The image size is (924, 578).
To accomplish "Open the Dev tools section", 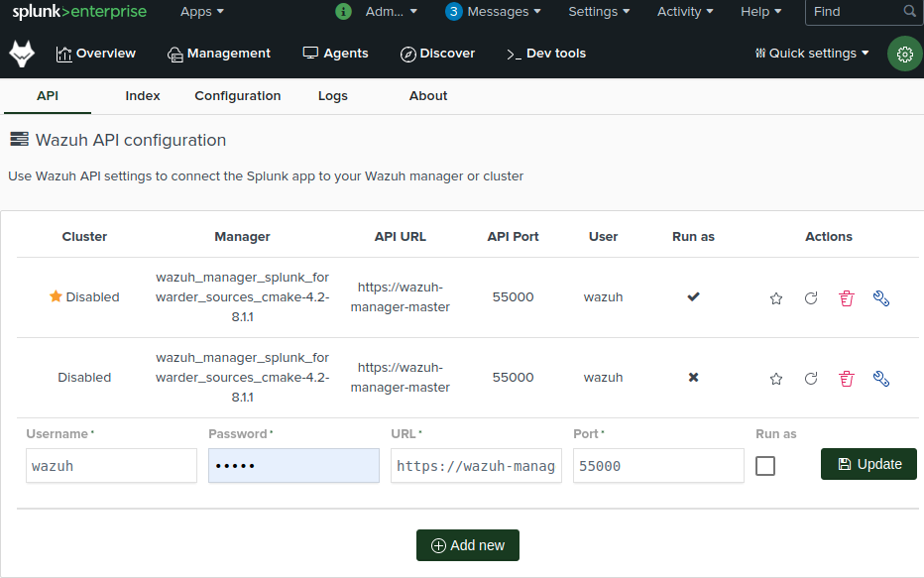I will (x=546, y=54).
